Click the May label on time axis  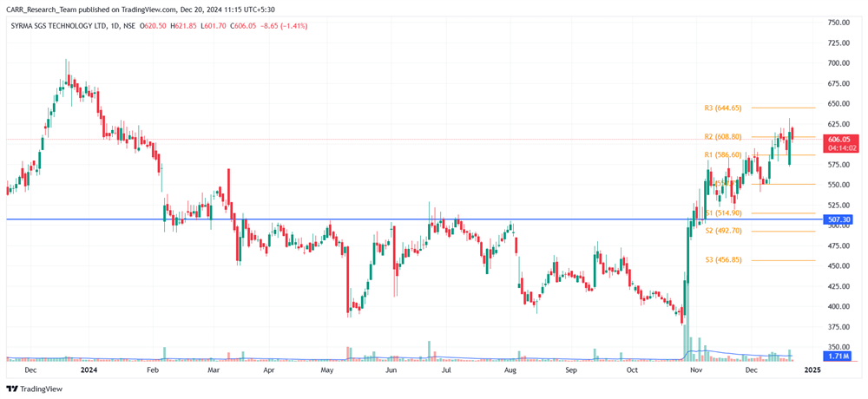[x=327, y=370]
